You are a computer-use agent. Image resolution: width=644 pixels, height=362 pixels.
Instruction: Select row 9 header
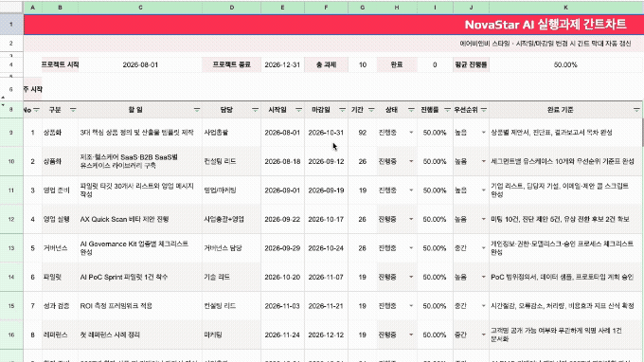[x=11, y=133]
